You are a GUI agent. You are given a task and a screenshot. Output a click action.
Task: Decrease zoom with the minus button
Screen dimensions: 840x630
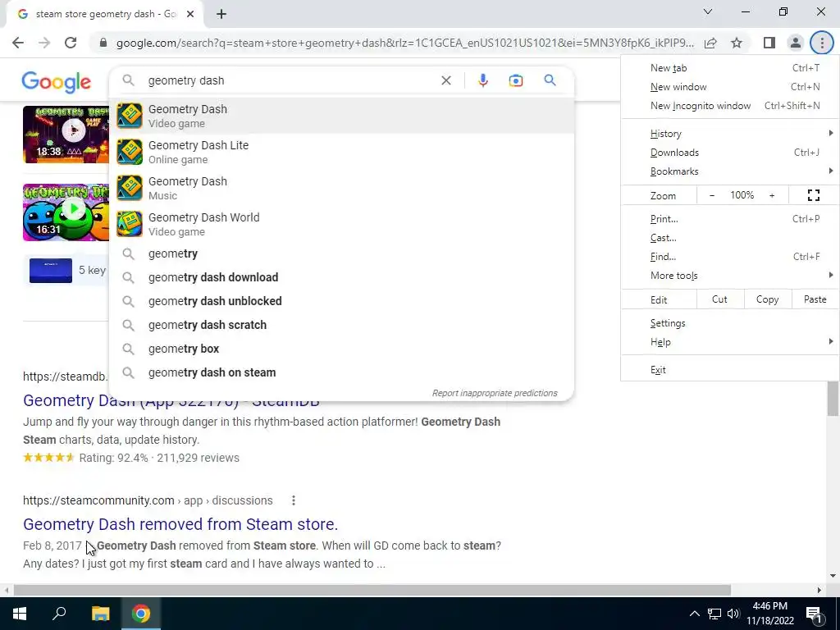tap(712, 195)
